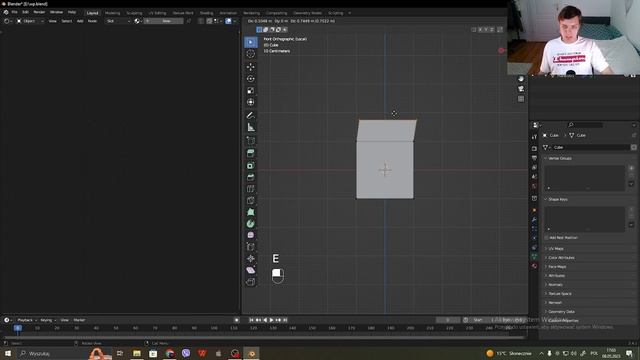This screenshot has height=360, width=640.
Task: Select the Bevel tool
Action: 251,177
